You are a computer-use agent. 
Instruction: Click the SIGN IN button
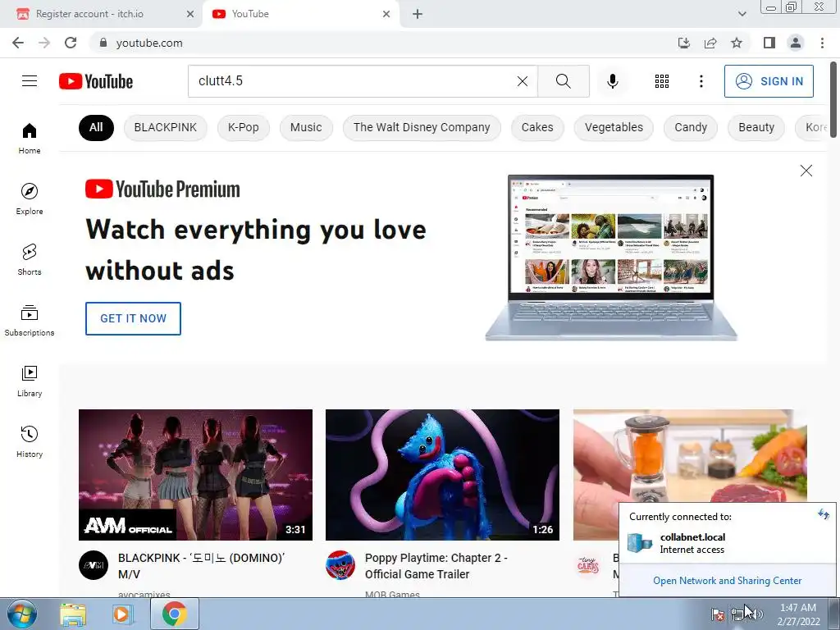pos(769,81)
